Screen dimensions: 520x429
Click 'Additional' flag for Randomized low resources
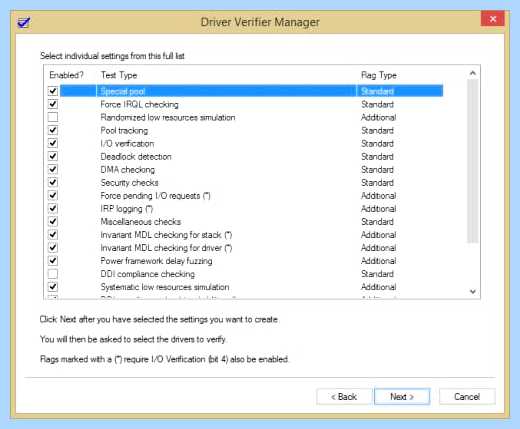[x=378, y=117]
